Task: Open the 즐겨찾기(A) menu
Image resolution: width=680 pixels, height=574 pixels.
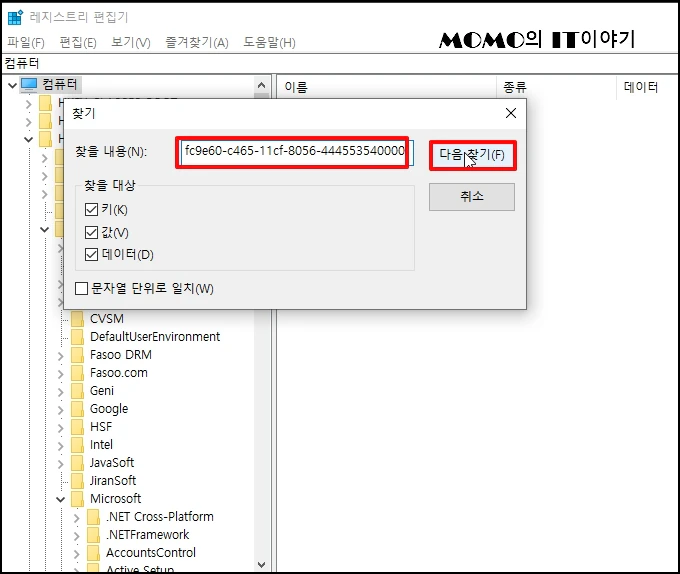Action: (196, 42)
